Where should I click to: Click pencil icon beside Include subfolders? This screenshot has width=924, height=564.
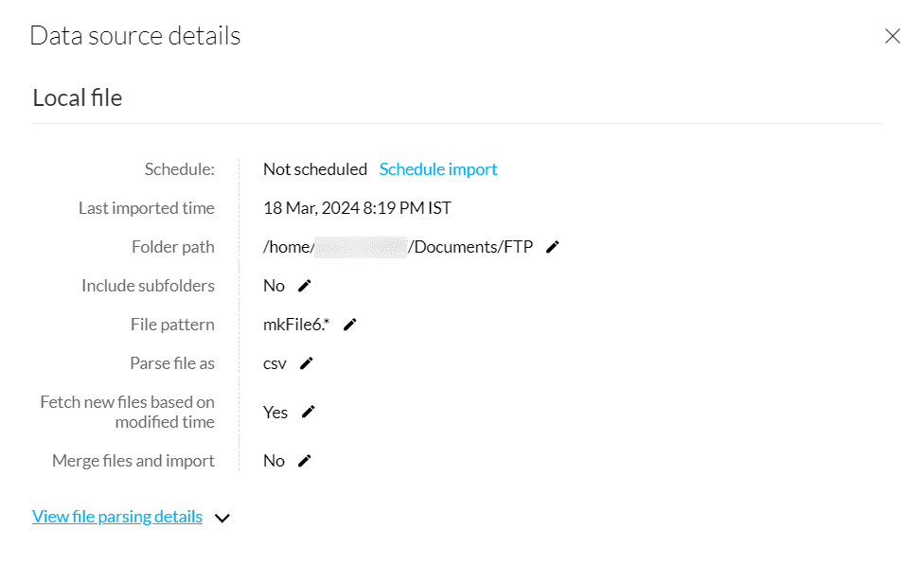(304, 286)
